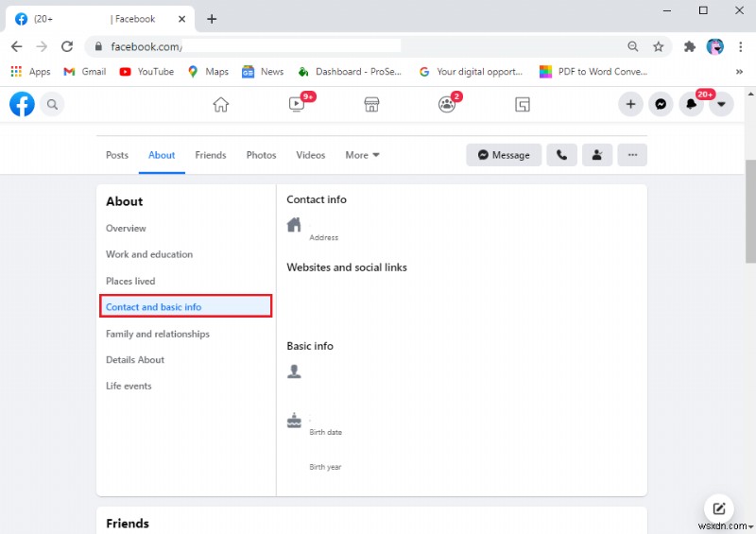Click the Websites and social links heading

pos(347,267)
